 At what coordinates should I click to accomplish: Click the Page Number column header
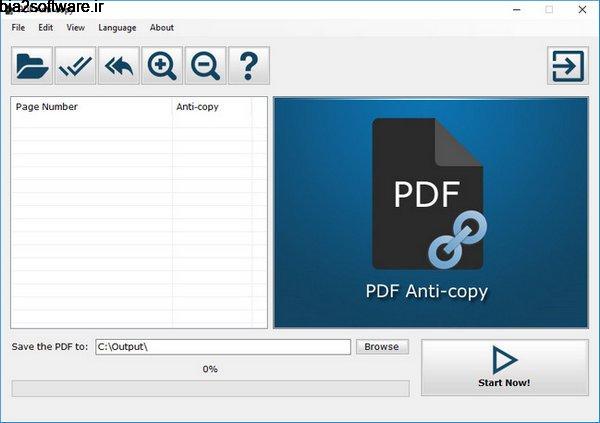pos(92,107)
